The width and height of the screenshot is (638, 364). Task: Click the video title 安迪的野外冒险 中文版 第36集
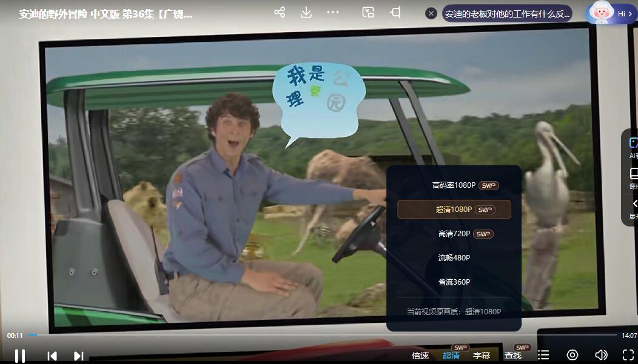click(106, 14)
